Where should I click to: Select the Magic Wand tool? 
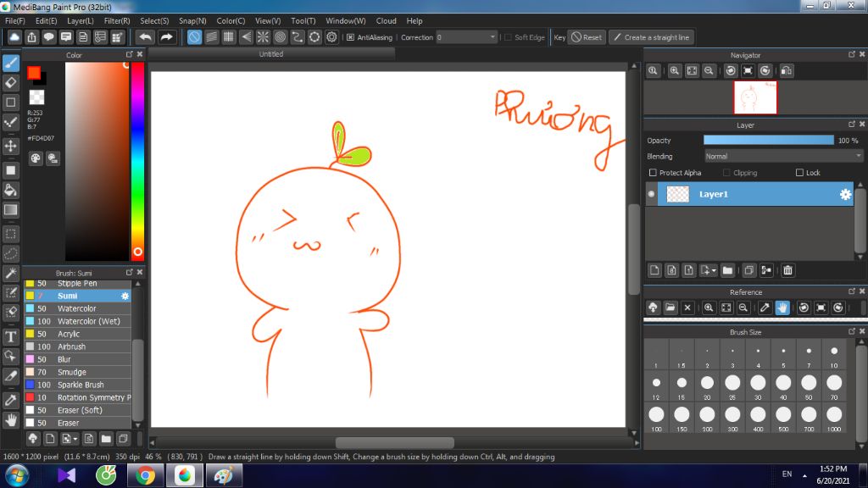10,274
